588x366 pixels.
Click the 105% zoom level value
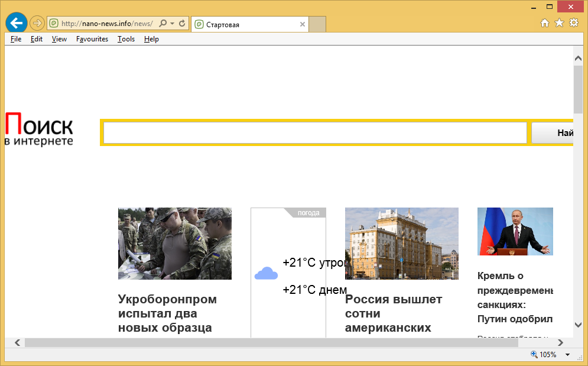[x=548, y=354]
